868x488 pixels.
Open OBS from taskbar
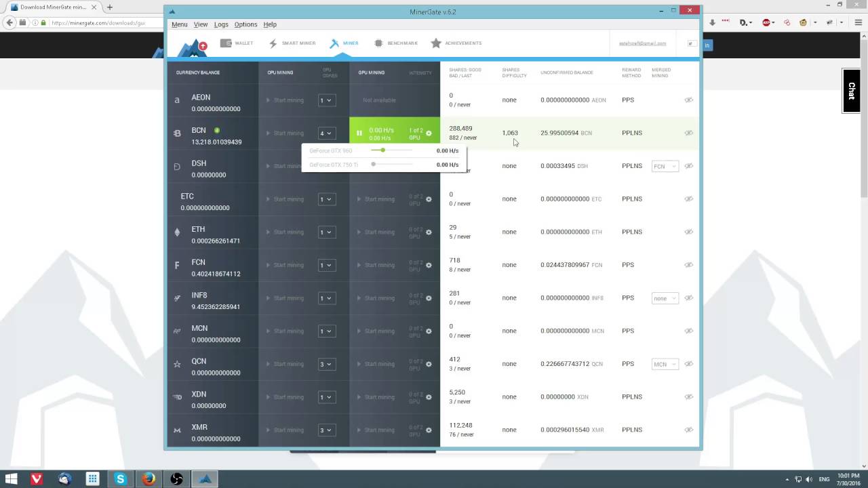(176, 479)
